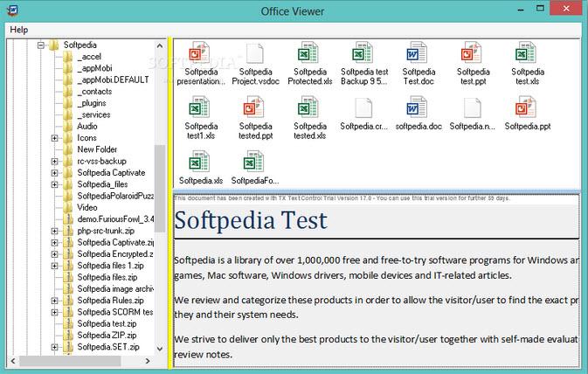Open the softpedia.doc Word document icon
Viewport: 588px width, 374px height.
click(417, 107)
